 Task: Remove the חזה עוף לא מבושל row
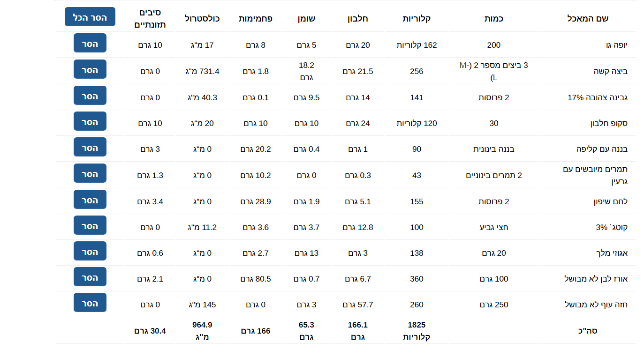pyautogui.click(x=90, y=303)
